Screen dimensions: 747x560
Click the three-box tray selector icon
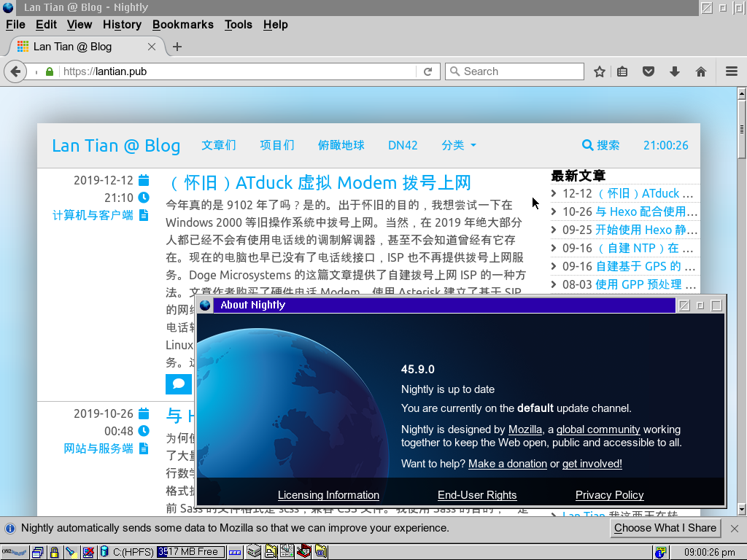coord(235,553)
